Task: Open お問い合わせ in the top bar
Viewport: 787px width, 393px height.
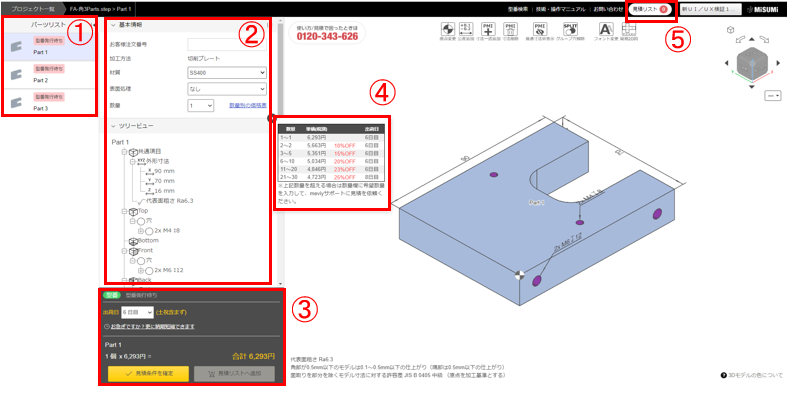Action: pos(608,9)
